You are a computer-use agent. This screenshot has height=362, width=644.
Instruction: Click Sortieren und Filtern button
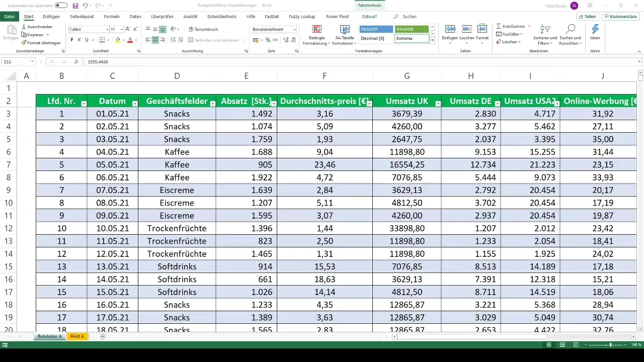545,34
